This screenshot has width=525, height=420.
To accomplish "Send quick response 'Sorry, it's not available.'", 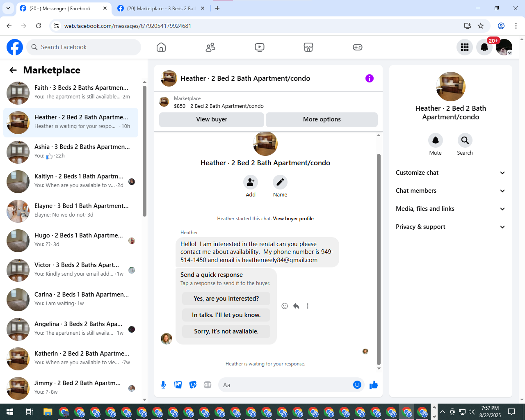I will click(x=226, y=331).
